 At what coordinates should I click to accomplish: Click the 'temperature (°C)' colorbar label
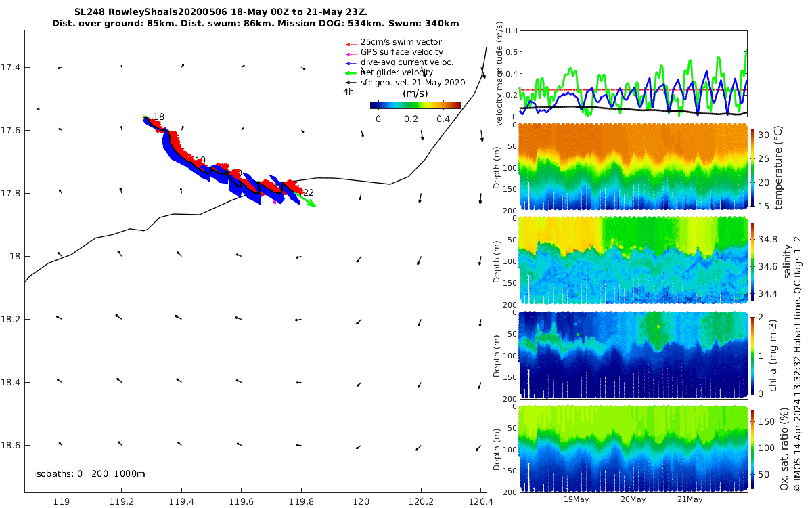click(x=780, y=169)
